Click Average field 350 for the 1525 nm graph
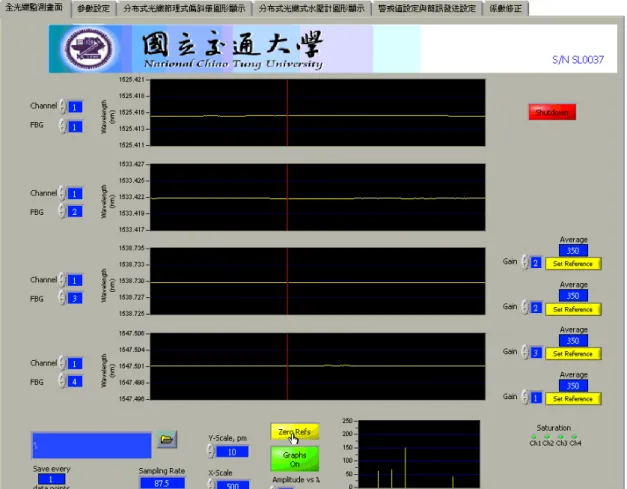 [573, 251]
